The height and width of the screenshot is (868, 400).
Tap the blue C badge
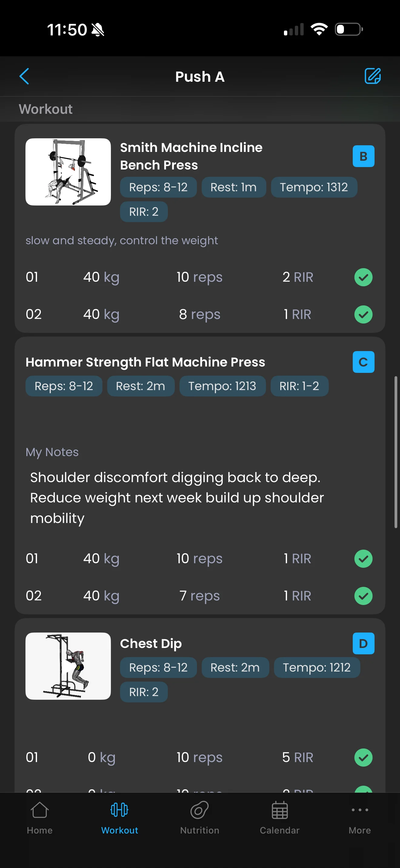[x=363, y=362]
